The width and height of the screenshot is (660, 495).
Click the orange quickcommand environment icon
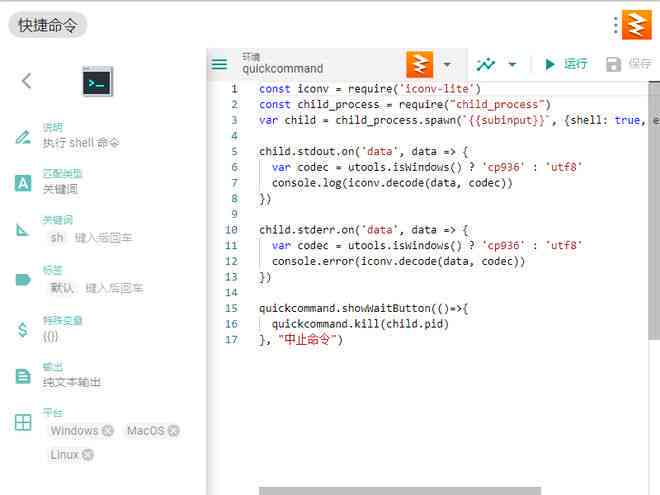pyautogui.click(x=420, y=64)
